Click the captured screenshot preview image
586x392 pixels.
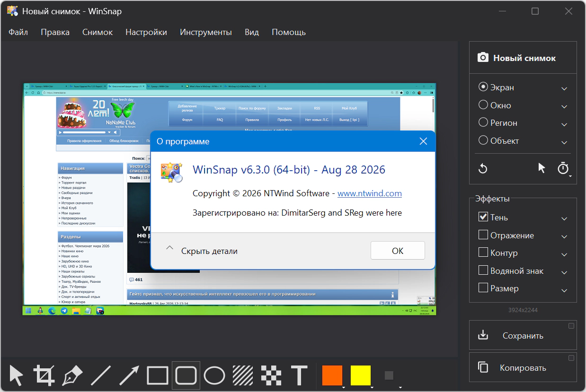pos(230,199)
